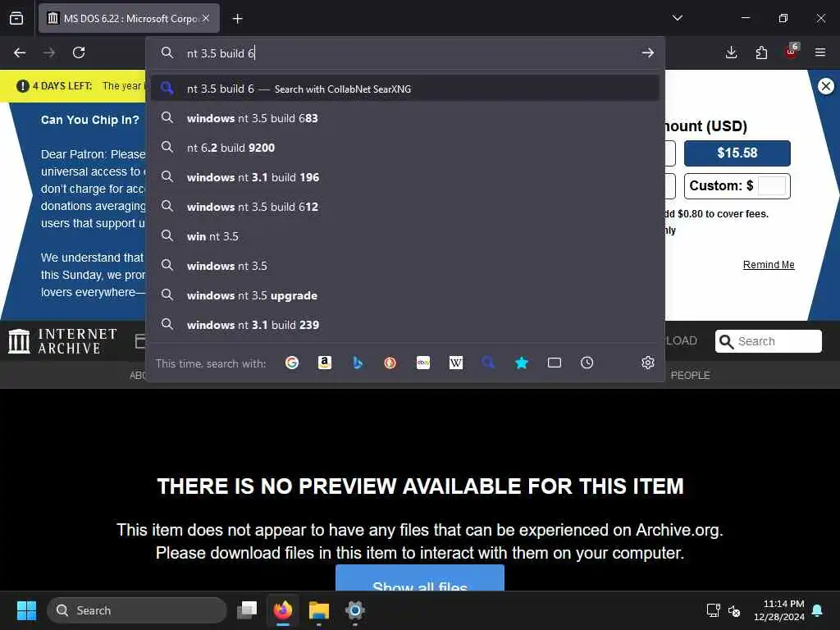Click Windows taskbar Search box
This screenshot has width=840, height=630.
tap(137, 610)
